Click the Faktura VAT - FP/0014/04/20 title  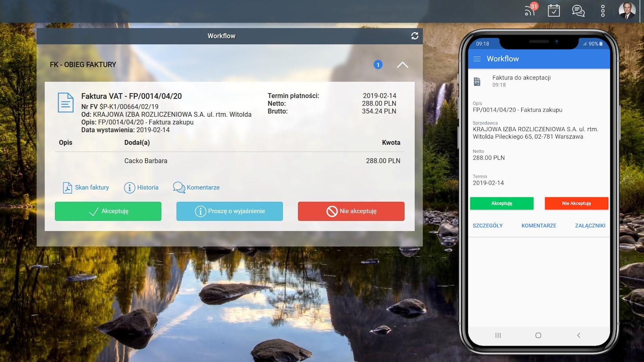coord(131,96)
